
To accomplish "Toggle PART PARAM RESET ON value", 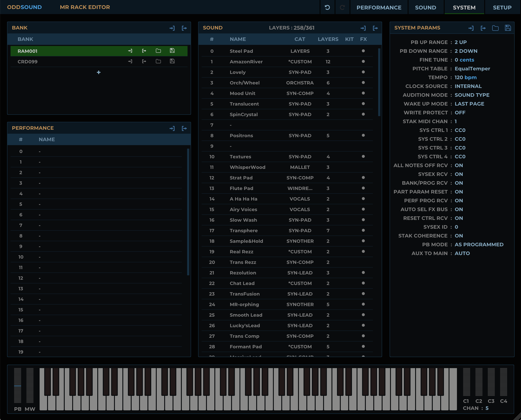I will coord(459,192).
